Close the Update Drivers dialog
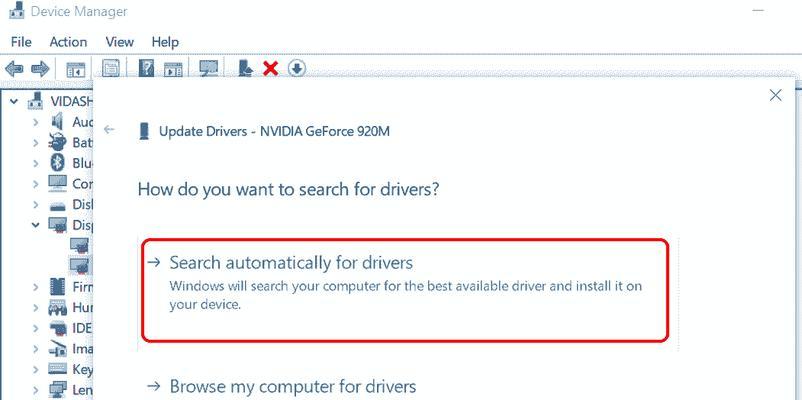 (775, 95)
